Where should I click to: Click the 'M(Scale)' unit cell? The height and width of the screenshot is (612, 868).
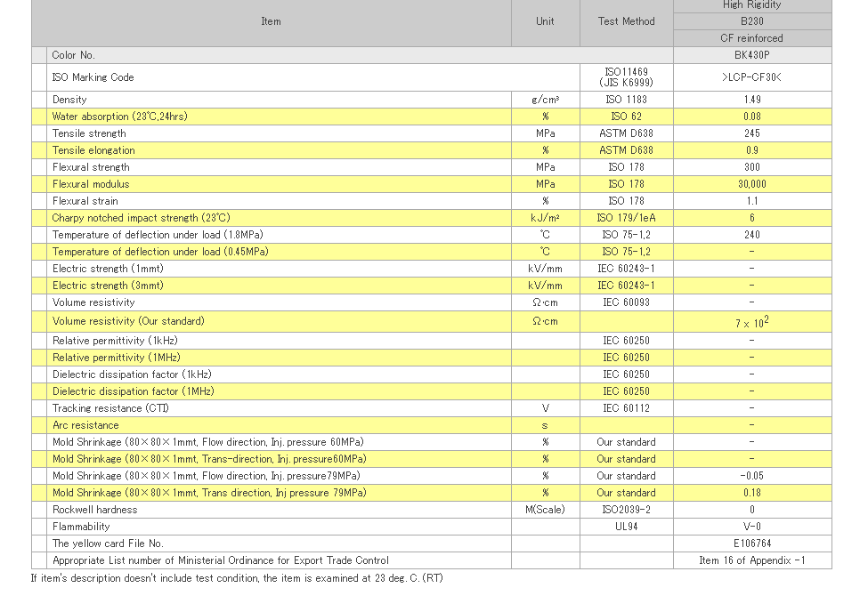click(545, 510)
